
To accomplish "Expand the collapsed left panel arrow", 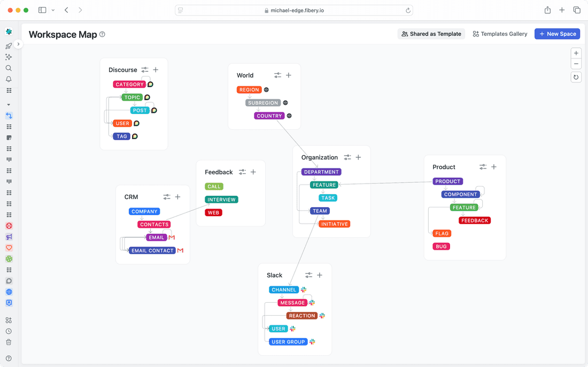I will pos(19,44).
